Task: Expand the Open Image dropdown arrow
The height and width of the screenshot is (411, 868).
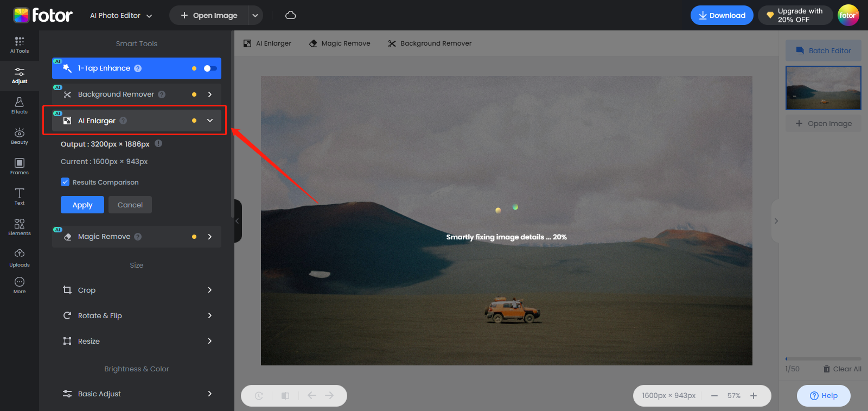Action: (x=255, y=16)
